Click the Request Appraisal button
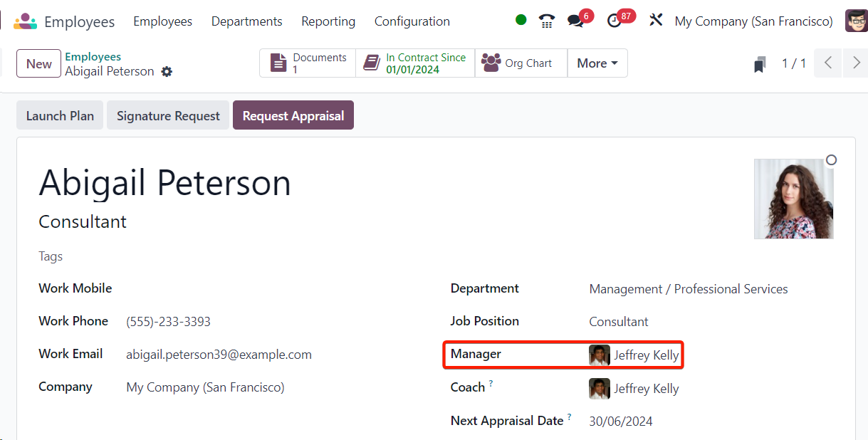This screenshot has height=440, width=868. [x=293, y=115]
